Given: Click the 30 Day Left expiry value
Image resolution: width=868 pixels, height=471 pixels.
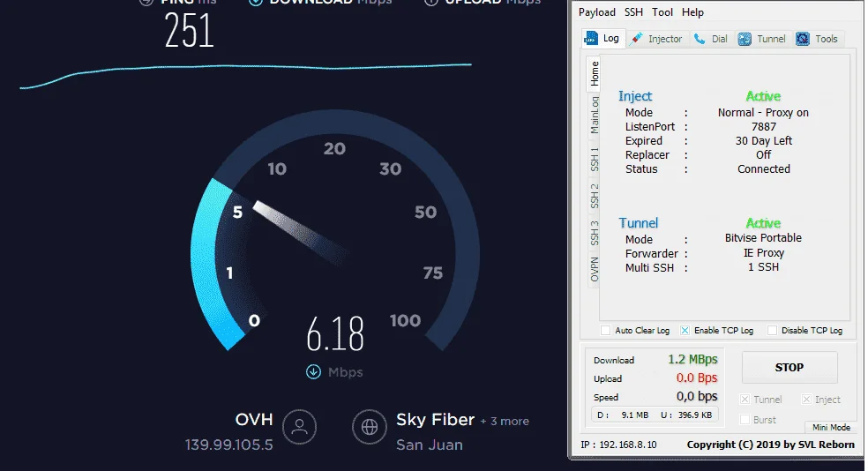Looking at the screenshot, I should [x=763, y=141].
